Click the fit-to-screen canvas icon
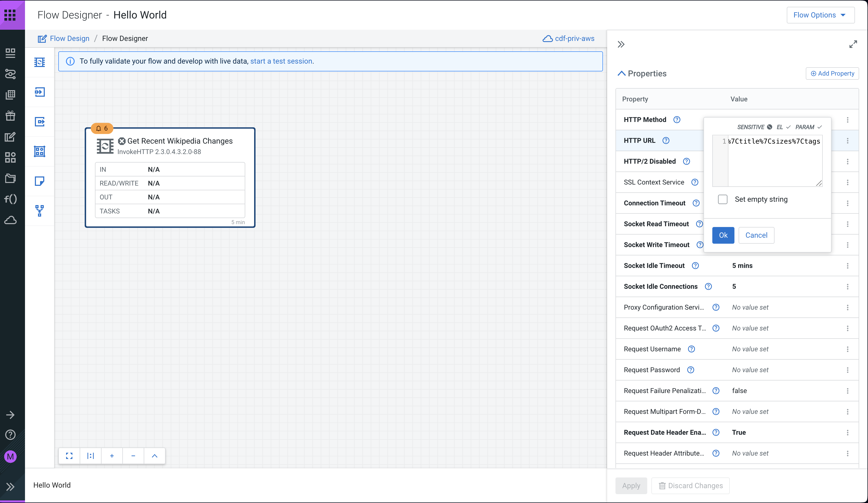 (x=69, y=456)
